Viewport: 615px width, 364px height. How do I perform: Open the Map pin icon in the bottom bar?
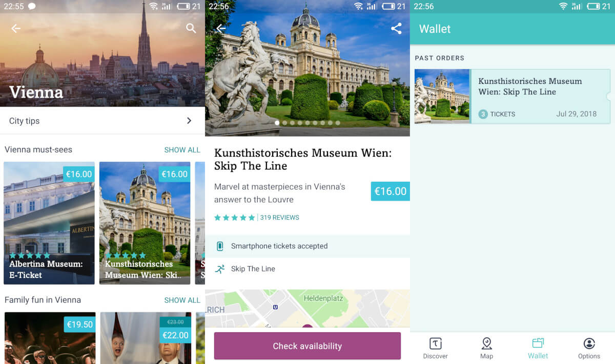487,344
